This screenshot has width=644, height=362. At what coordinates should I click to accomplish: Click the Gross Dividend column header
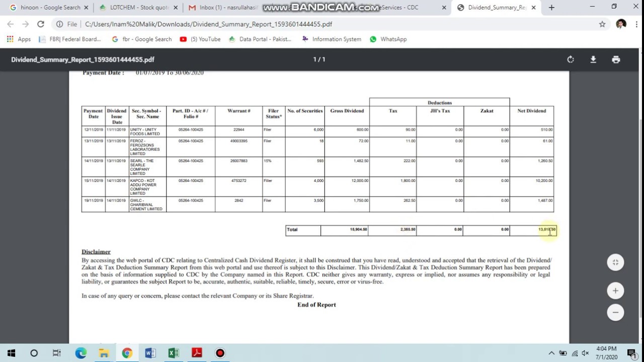click(347, 111)
